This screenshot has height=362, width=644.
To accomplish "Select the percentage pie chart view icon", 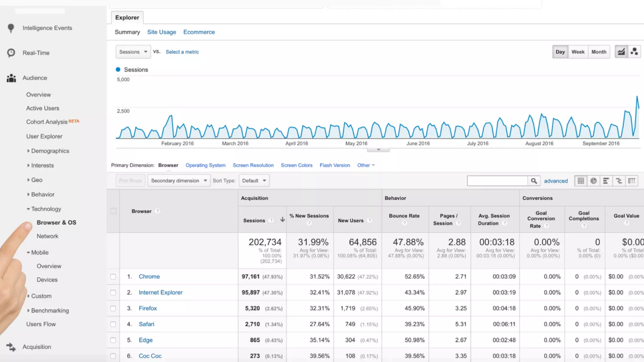I will (593, 181).
